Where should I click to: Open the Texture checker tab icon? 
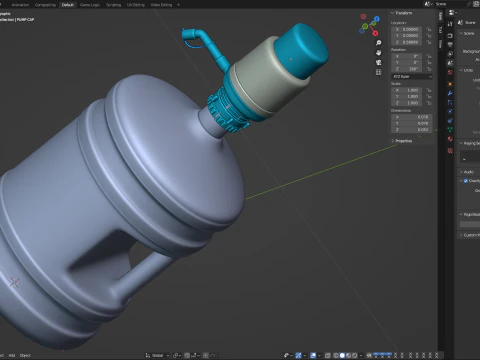(450, 151)
